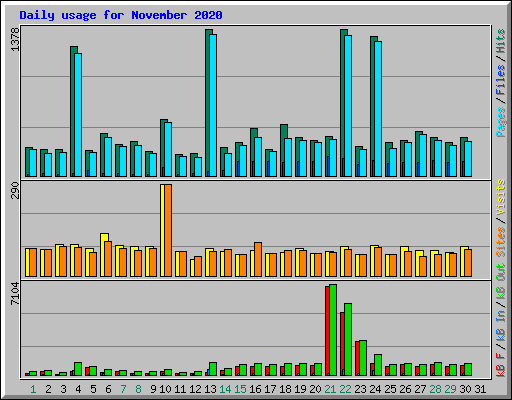Click the cyan Files bar for day 24
The height and width of the screenshot is (400, 512).
pos(378,109)
